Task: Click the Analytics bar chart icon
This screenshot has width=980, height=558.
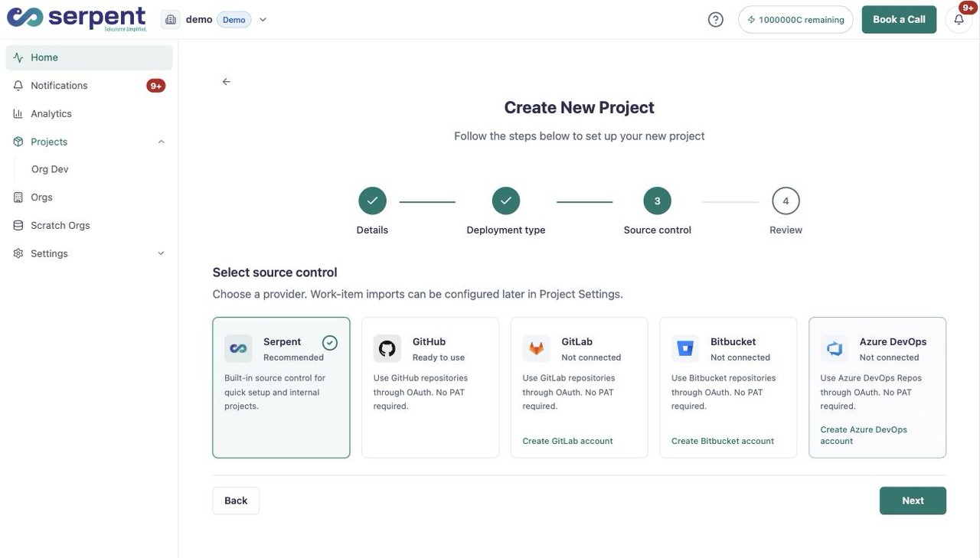Action: (18, 113)
